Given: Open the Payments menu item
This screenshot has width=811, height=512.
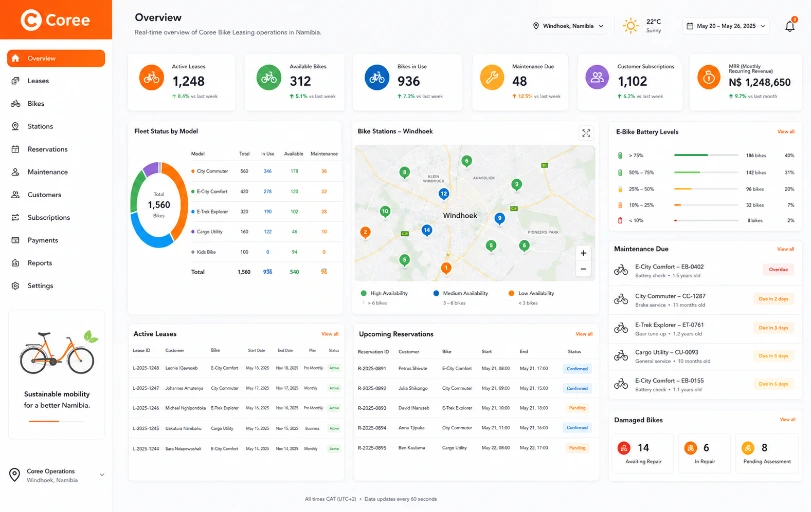Looking at the screenshot, I should click(56, 240).
